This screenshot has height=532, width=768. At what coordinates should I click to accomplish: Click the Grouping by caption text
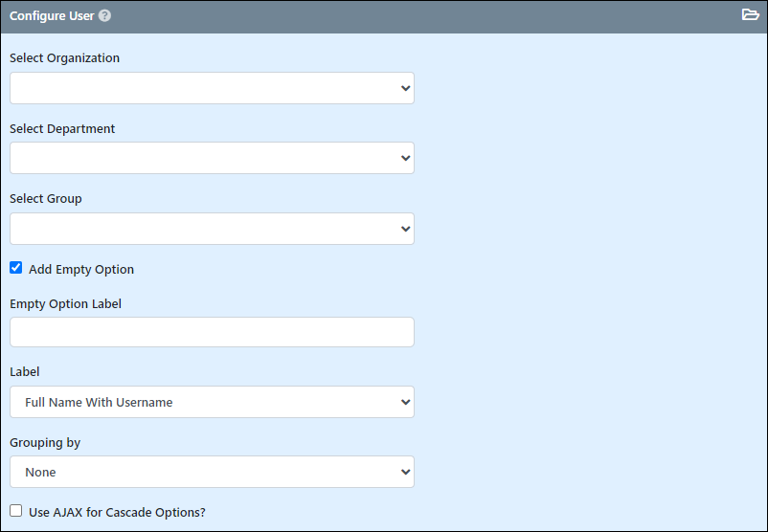tap(45, 443)
